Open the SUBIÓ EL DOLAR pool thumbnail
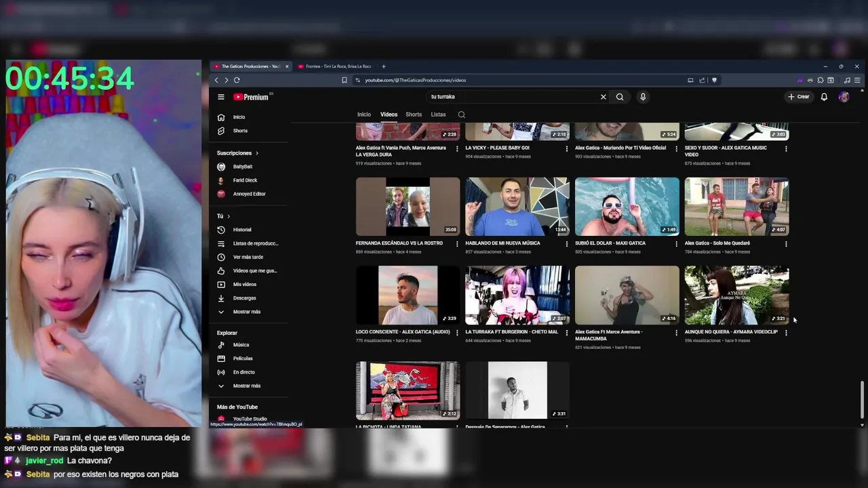This screenshot has height=488, width=868. (x=627, y=207)
